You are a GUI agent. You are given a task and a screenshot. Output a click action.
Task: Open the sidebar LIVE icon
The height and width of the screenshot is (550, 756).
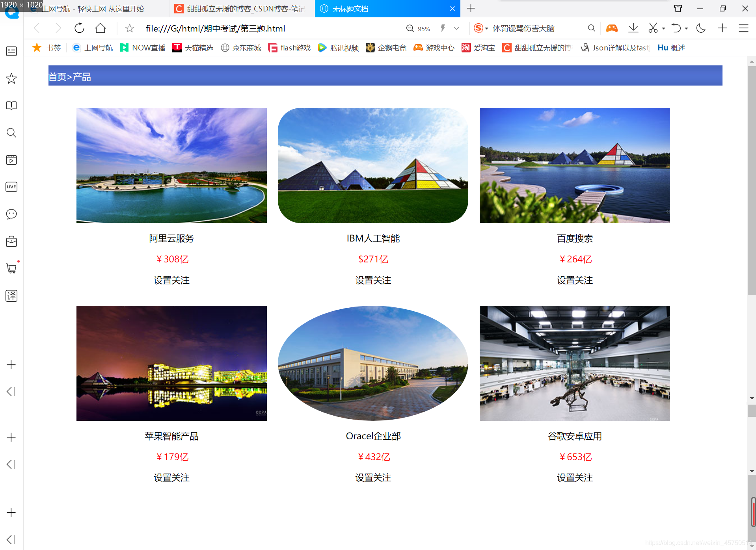point(11,187)
